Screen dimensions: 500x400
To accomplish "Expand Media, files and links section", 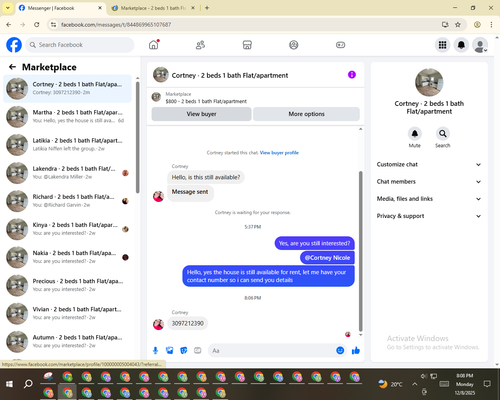I will point(429,199).
